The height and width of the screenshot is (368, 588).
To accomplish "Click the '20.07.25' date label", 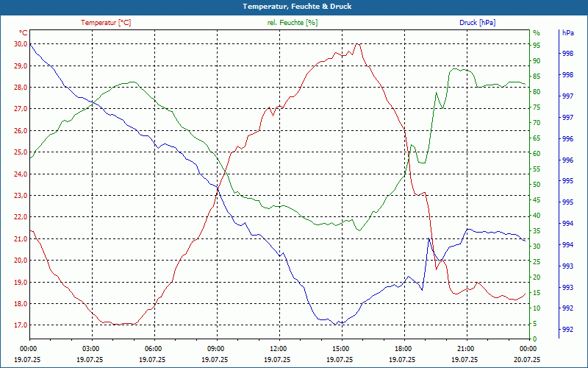I will pos(527,359).
